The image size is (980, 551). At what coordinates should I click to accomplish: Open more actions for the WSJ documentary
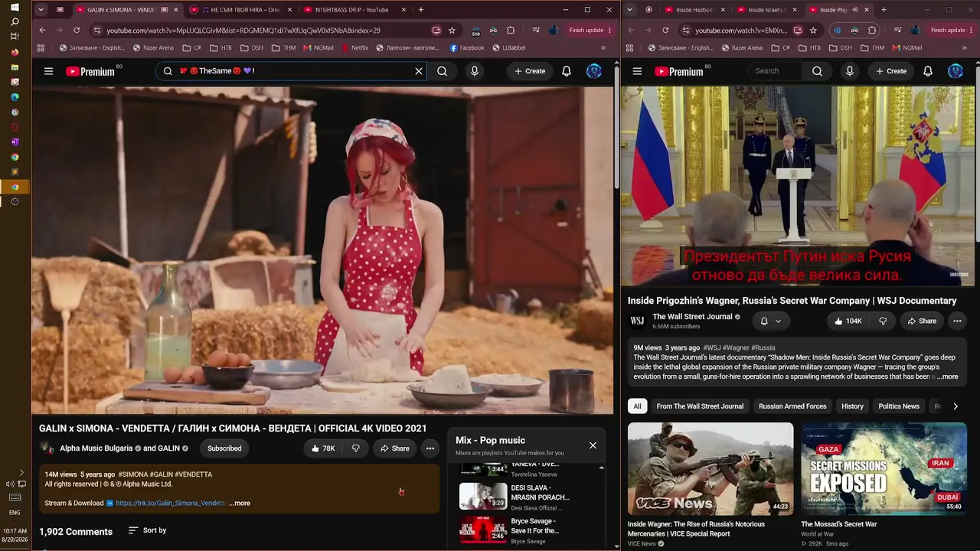point(957,321)
